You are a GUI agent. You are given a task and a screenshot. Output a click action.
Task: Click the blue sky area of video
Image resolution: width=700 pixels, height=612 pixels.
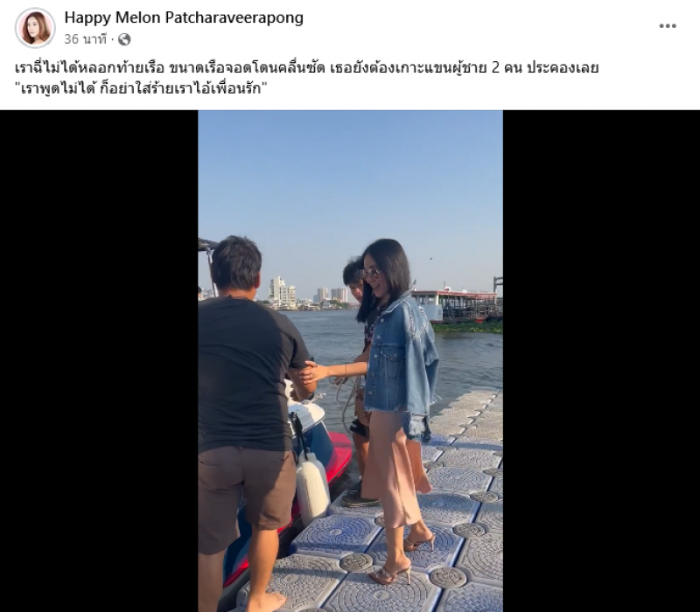click(x=351, y=187)
